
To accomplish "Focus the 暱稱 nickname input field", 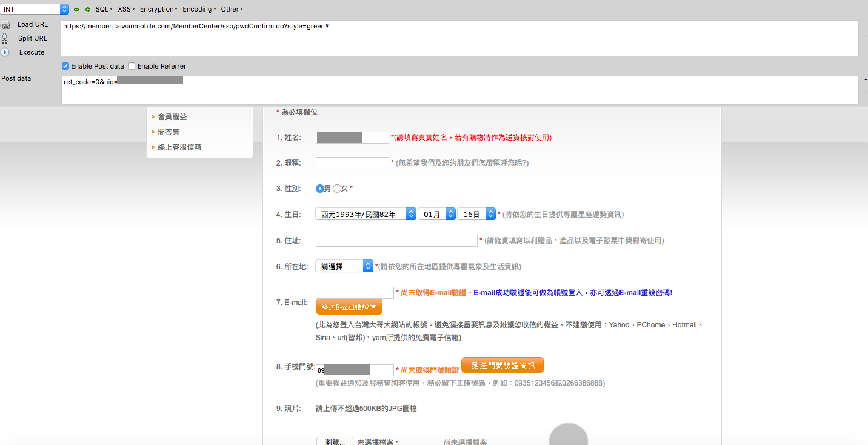I will (x=352, y=163).
